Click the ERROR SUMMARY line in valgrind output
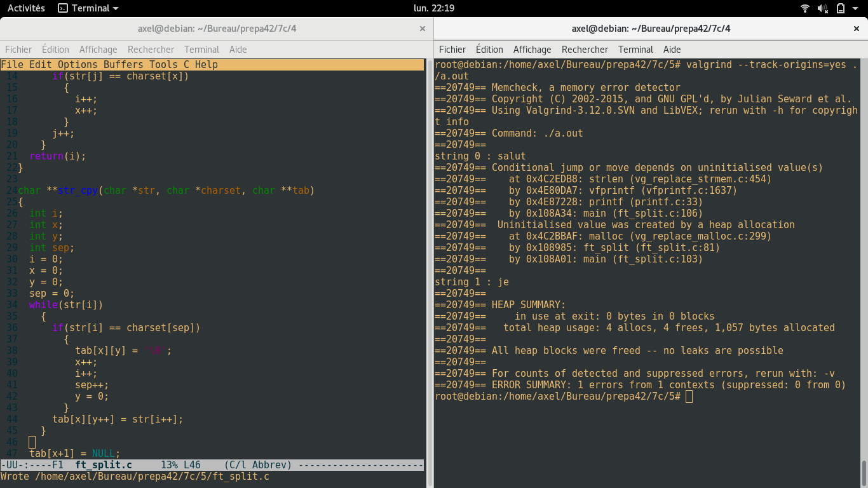 [x=641, y=385]
